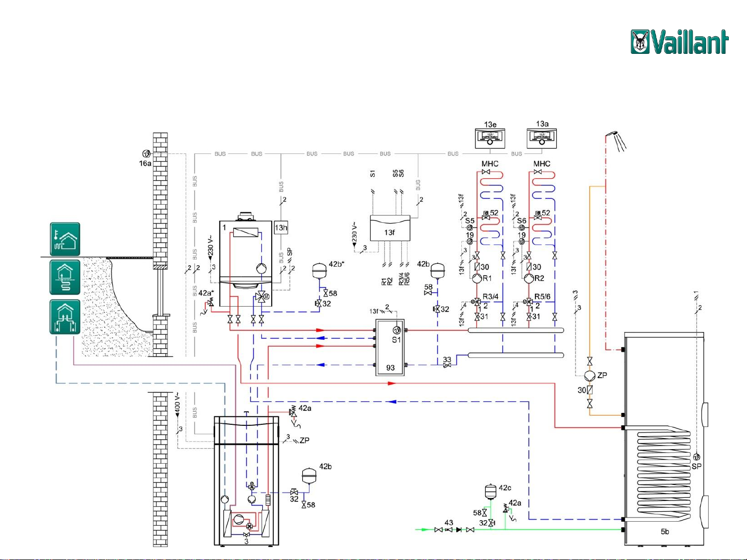Click the Vaillant logo
This screenshot has height=560, width=747.
click(x=679, y=42)
